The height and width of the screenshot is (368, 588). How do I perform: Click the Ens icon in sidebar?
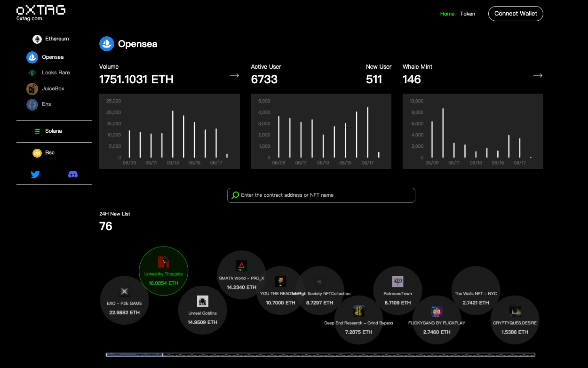32,104
